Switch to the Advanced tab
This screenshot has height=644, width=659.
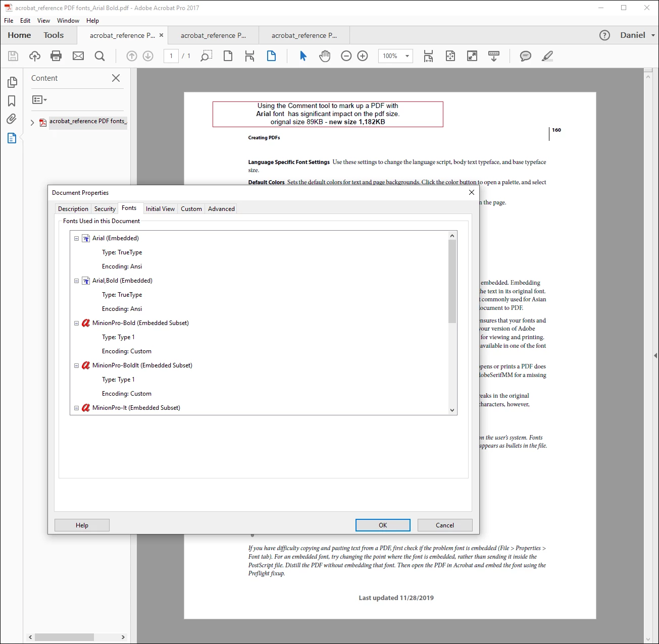221,209
